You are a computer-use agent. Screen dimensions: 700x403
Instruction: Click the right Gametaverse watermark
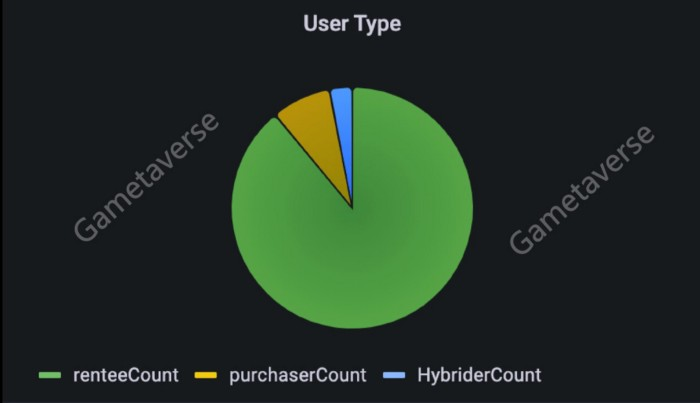pos(582,190)
